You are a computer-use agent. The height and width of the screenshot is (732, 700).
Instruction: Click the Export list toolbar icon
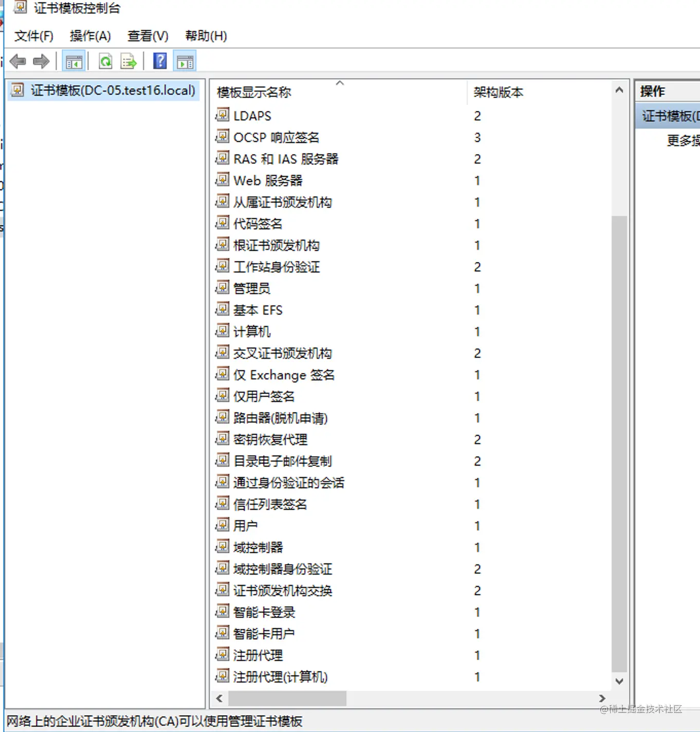(128, 62)
